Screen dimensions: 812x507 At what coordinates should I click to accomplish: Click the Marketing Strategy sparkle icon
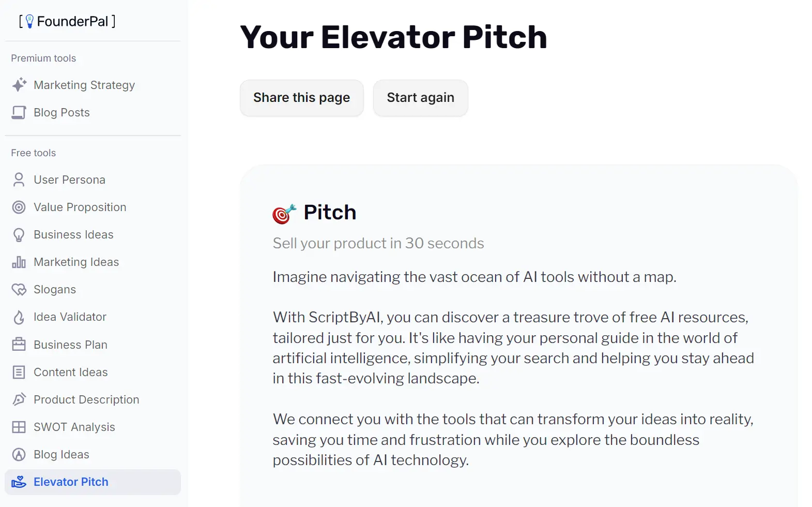pyautogui.click(x=19, y=85)
